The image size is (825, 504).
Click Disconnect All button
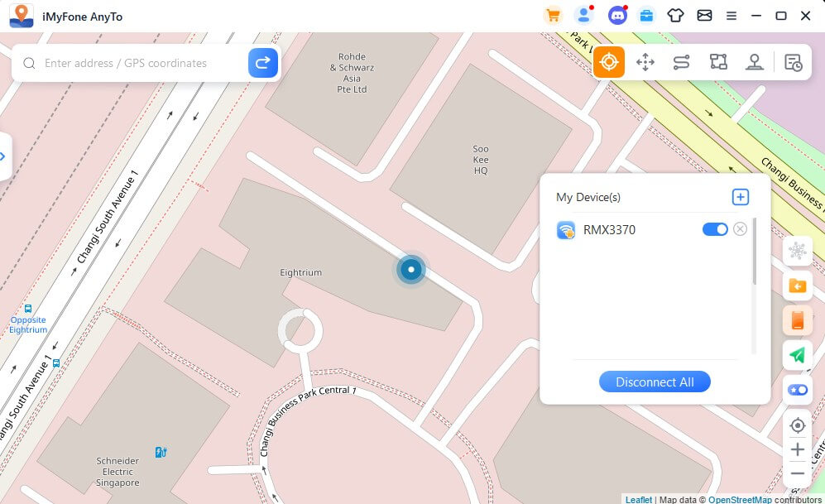click(655, 382)
